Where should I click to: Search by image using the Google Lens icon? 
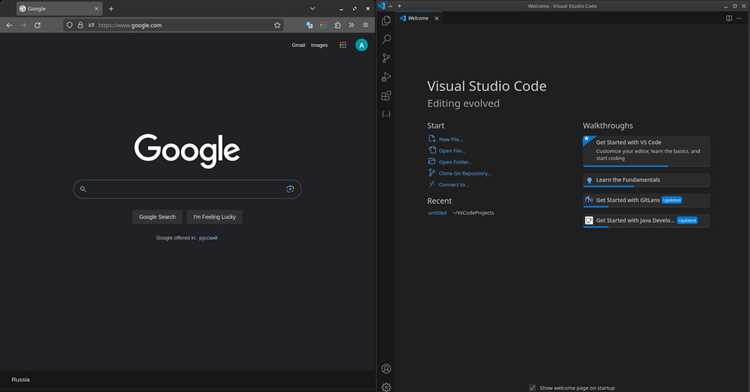pos(290,189)
